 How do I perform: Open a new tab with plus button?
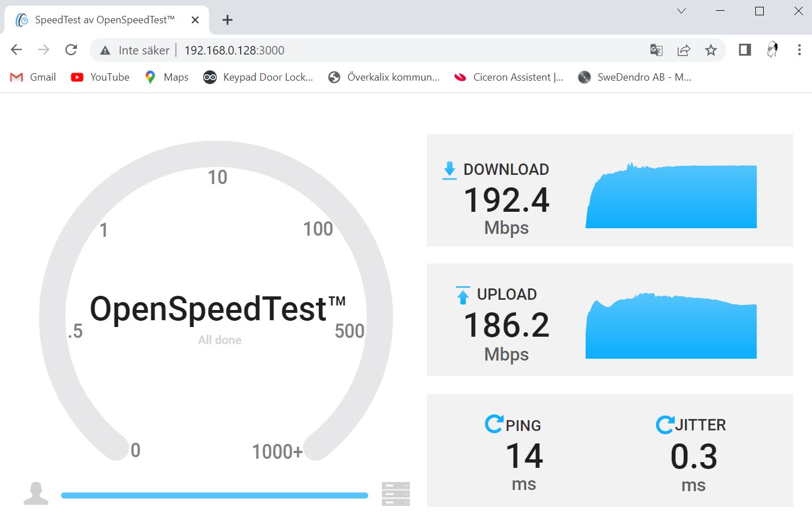[x=228, y=20]
